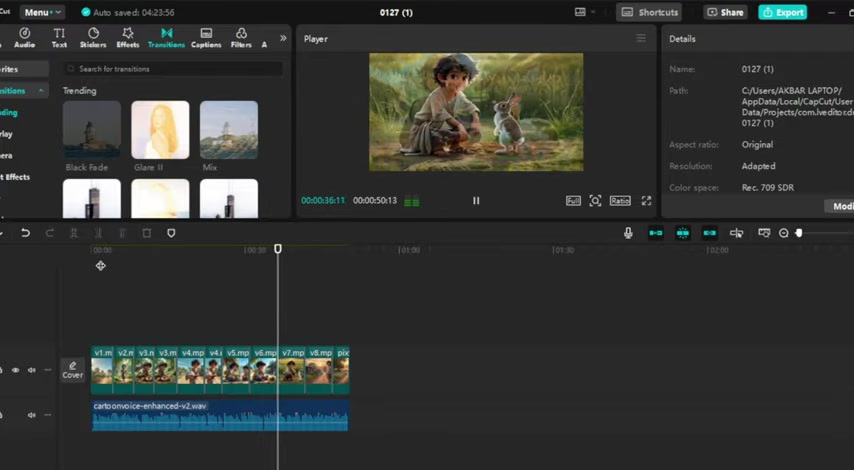This screenshot has width=854, height=470.
Task: Click the player zoom-to-fit focus icon
Action: pos(595,201)
